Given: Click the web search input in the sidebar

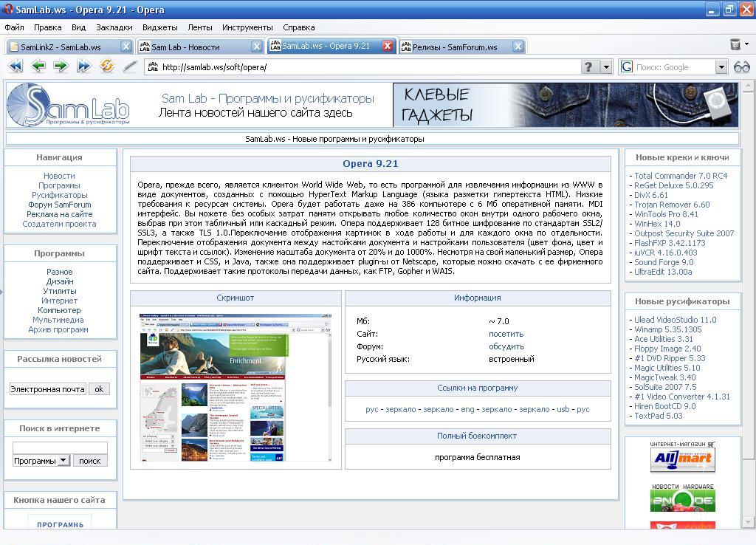Looking at the screenshot, I should tap(60, 447).
